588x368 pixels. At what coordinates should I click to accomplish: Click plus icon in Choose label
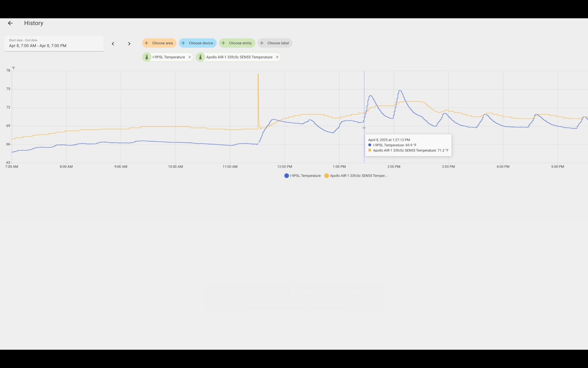click(262, 43)
